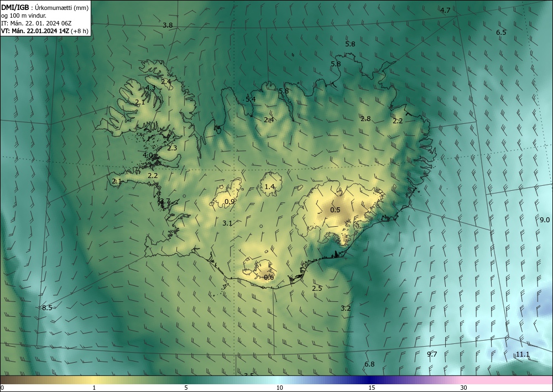The height and width of the screenshot is (392, 553).
Task: Click the 2.2 value beside the 2.8 reading
Action: point(398,121)
